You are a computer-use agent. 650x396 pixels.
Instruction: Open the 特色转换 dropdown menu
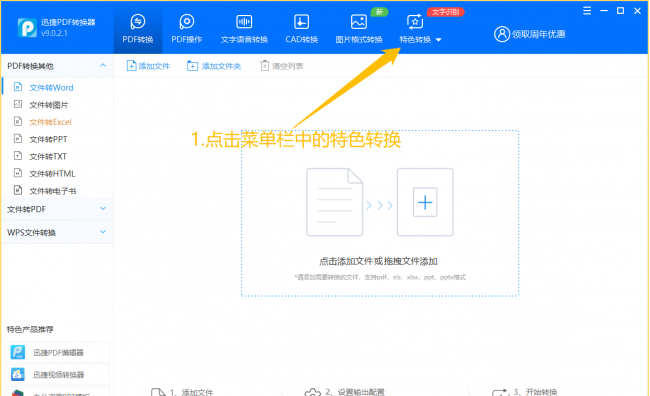420,28
